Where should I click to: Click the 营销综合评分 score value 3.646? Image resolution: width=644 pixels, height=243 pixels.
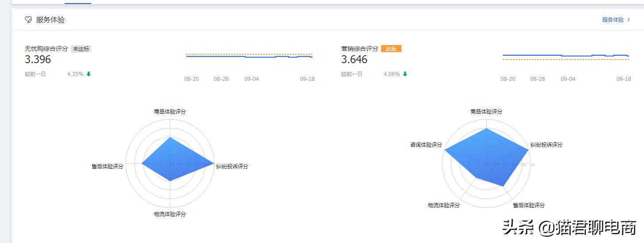pos(355,60)
